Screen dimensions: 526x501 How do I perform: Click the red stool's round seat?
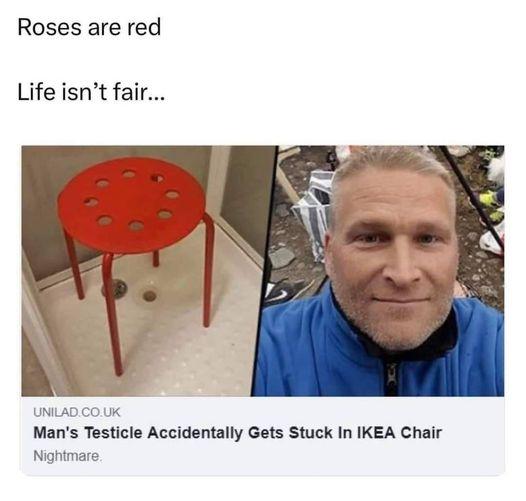coord(131,205)
